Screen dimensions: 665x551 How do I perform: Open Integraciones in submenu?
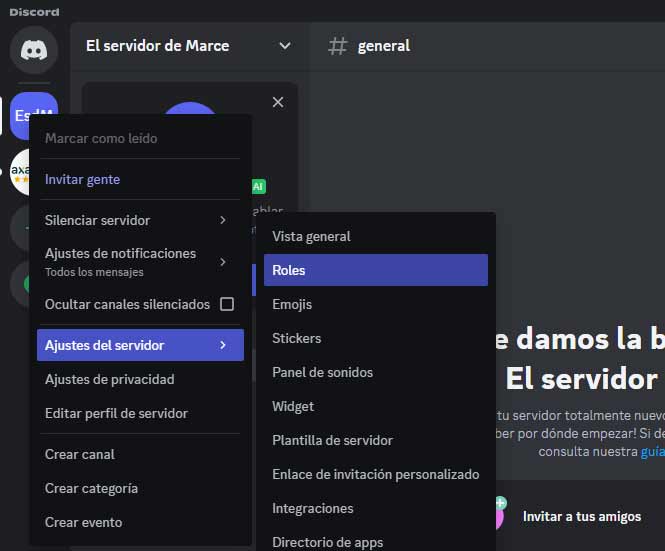coord(376,508)
